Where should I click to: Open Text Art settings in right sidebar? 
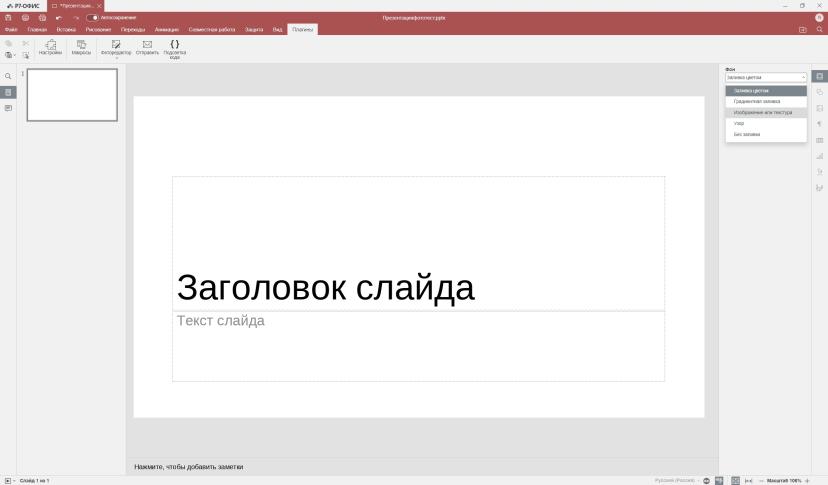[820, 172]
